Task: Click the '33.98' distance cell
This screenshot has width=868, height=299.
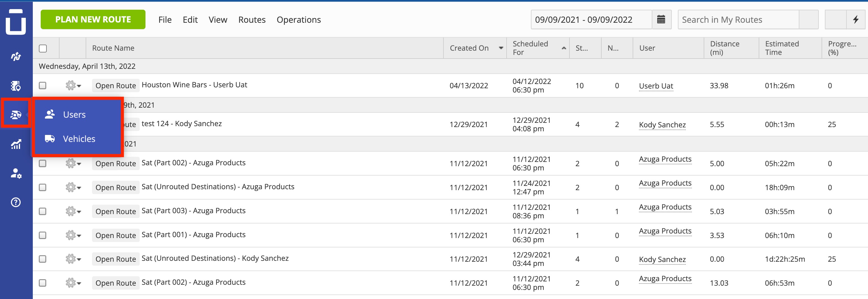Action: point(719,86)
